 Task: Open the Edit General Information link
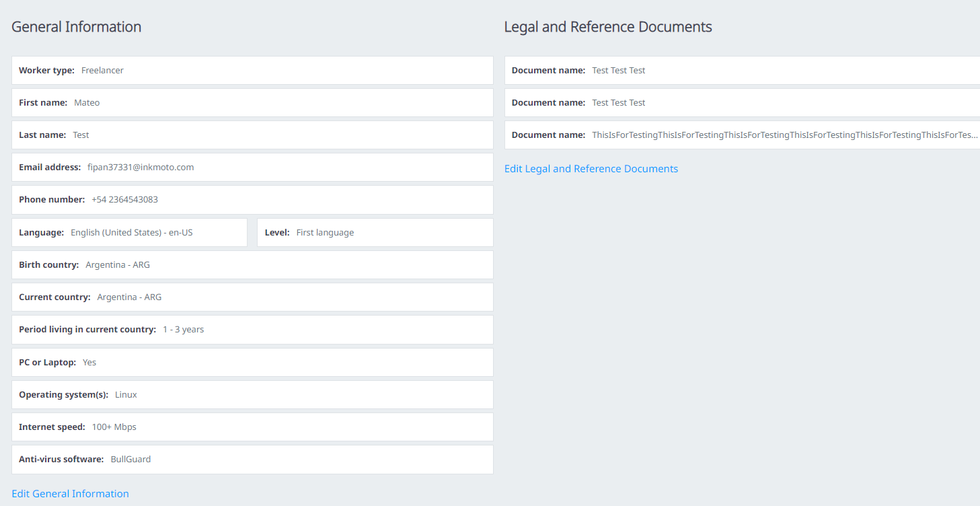pyautogui.click(x=70, y=494)
